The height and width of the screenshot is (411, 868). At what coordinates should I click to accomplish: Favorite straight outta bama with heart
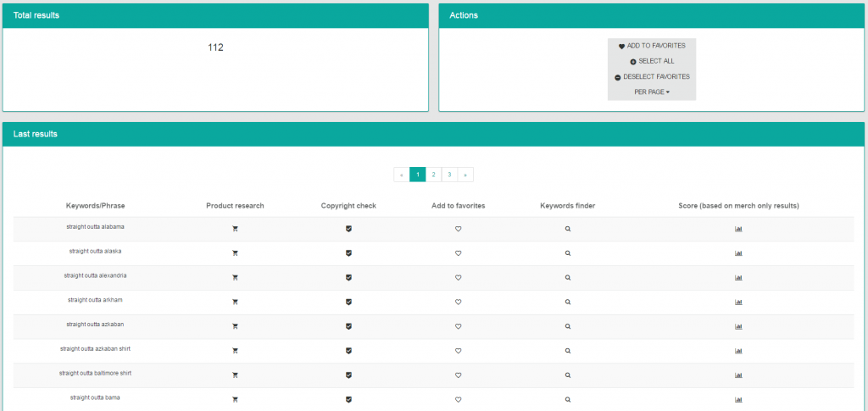(458, 399)
